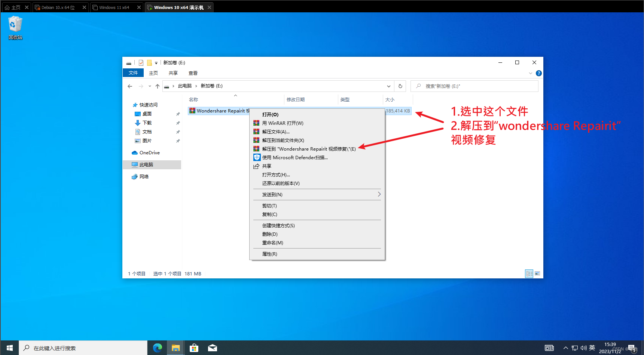The height and width of the screenshot is (355, 644).
Task: Switch to the 主页 ribbon tab
Action: click(153, 73)
